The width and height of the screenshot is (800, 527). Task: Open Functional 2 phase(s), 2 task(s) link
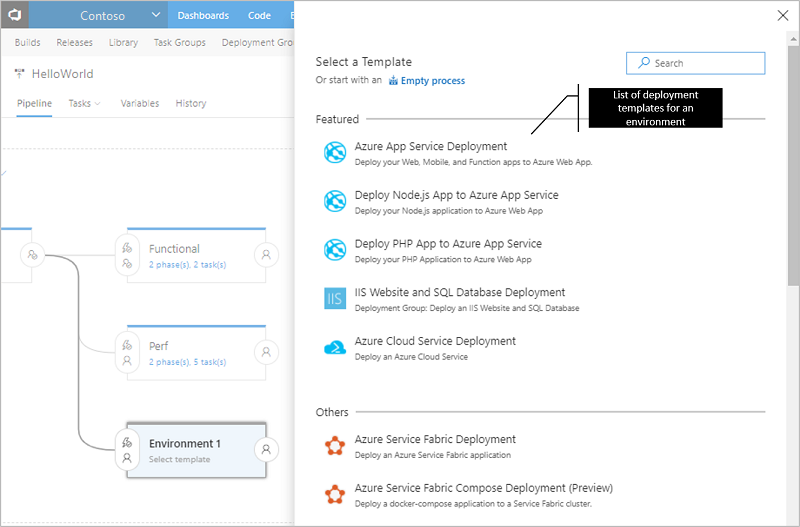pyautogui.click(x=187, y=265)
